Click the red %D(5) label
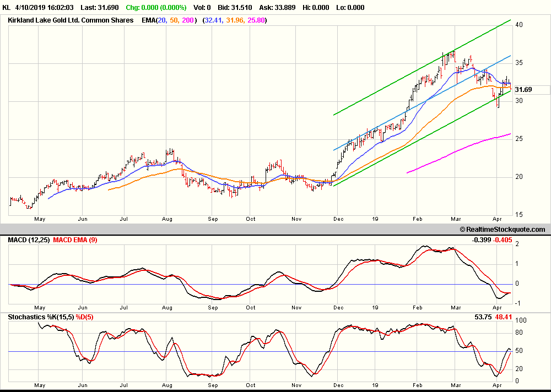This screenshot has width=551, height=392. click(x=84, y=317)
